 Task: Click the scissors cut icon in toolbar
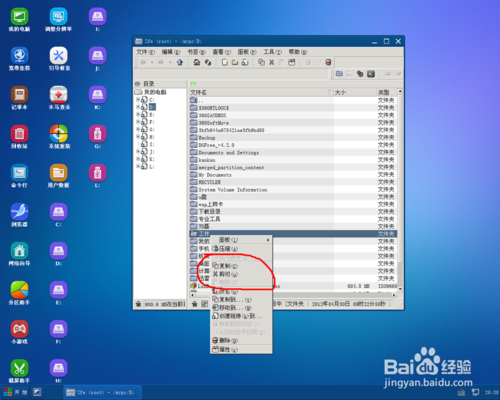pos(272,62)
